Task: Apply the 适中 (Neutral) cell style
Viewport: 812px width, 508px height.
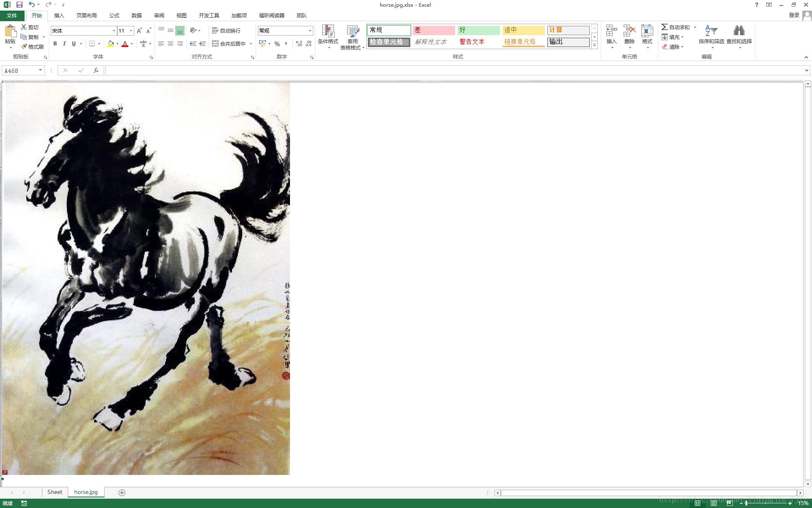Action: [523, 30]
